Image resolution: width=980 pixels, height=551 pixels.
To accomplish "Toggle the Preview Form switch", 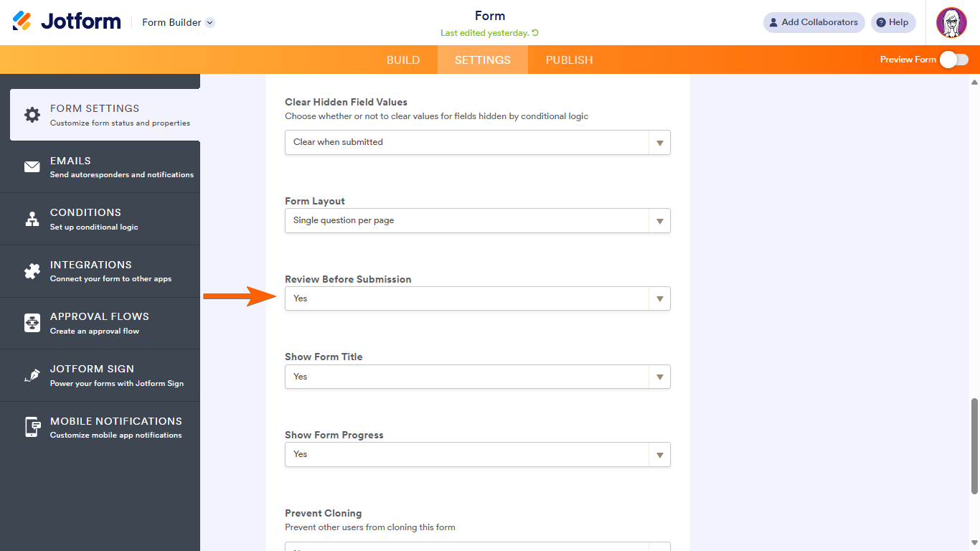I will point(954,60).
